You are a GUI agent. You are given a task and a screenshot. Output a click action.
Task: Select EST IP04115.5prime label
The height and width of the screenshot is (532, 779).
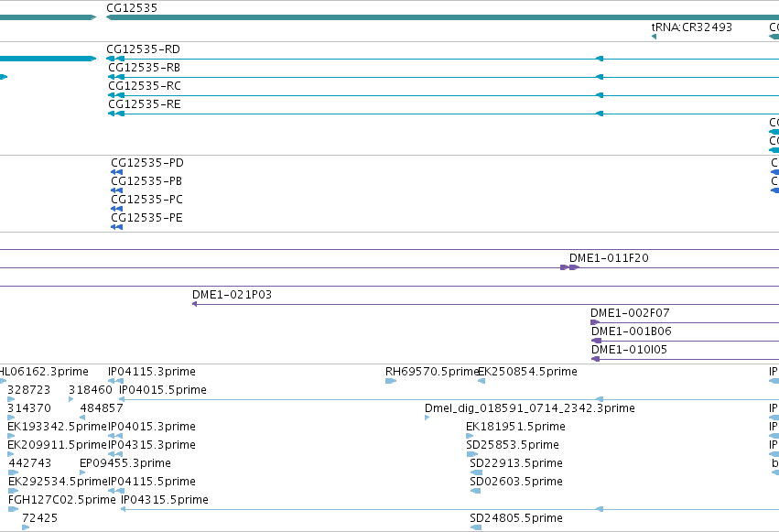click(x=152, y=483)
